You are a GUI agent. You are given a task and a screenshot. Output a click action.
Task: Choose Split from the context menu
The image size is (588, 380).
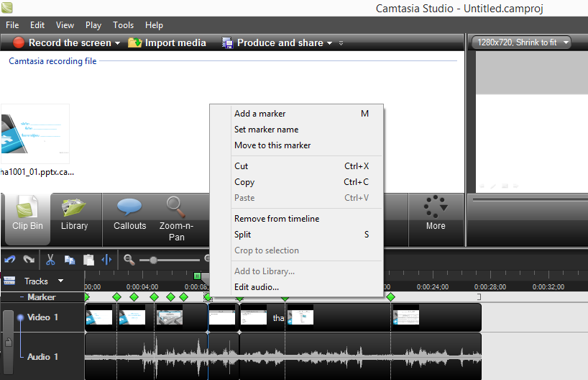[242, 235]
